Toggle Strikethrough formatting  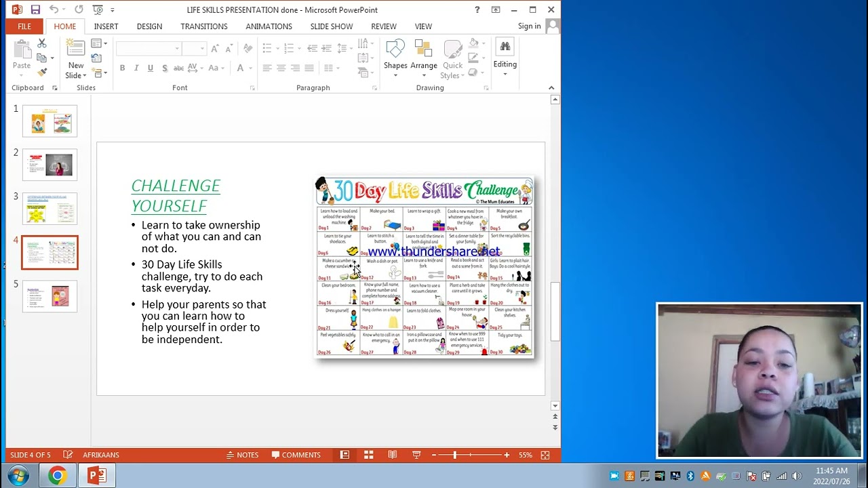point(178,68)
